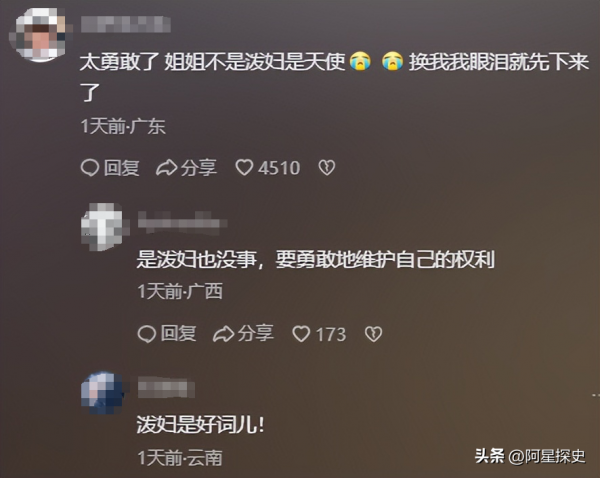This screenshot has height=478, width=600.
Task: Like the top comment with 4510 likes
Action: point(267,168)
